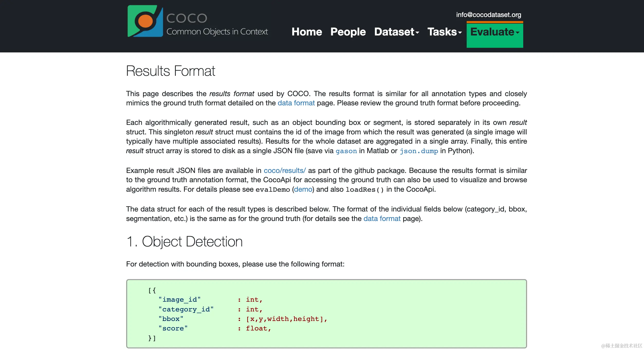The width and height of the screenshot is (644, 350).
Task: Follow the gason Matlab link
Action: click(346, 151)
